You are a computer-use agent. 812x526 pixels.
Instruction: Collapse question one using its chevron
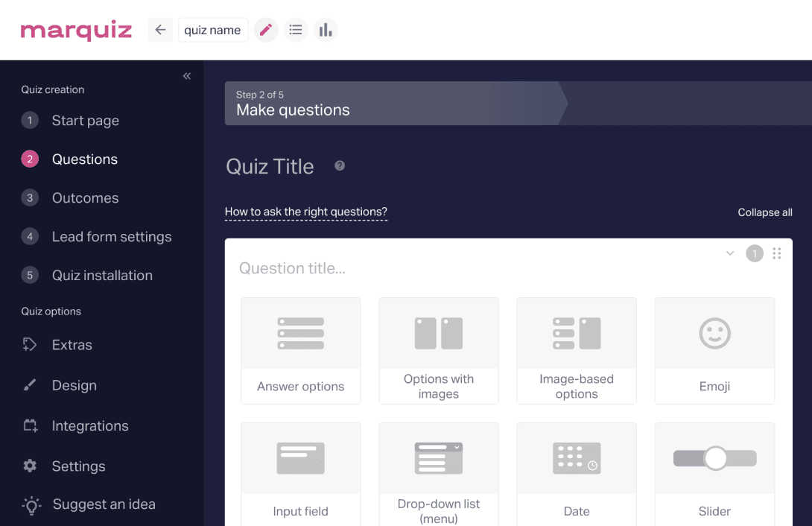point(730,253)
